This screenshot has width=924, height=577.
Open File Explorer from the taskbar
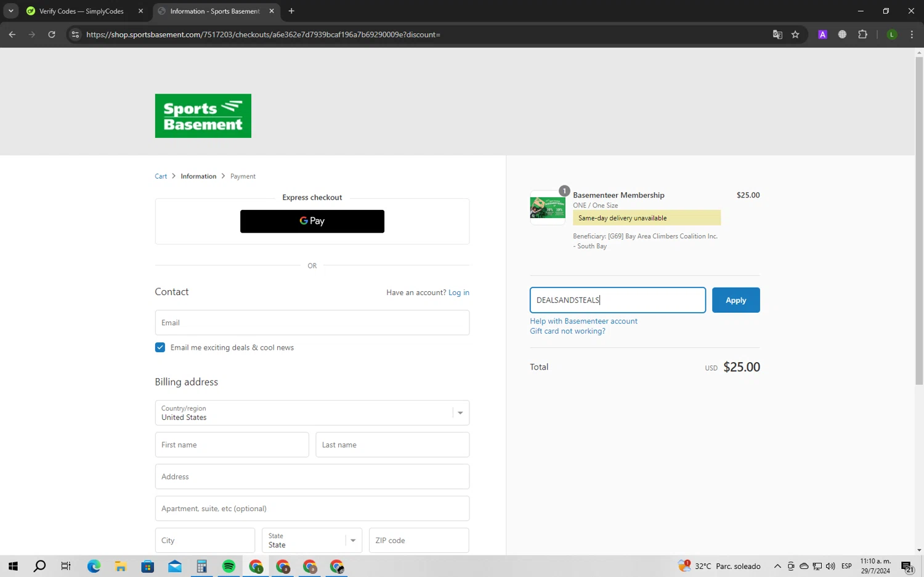pyautogui.click(x=121, y=566)
